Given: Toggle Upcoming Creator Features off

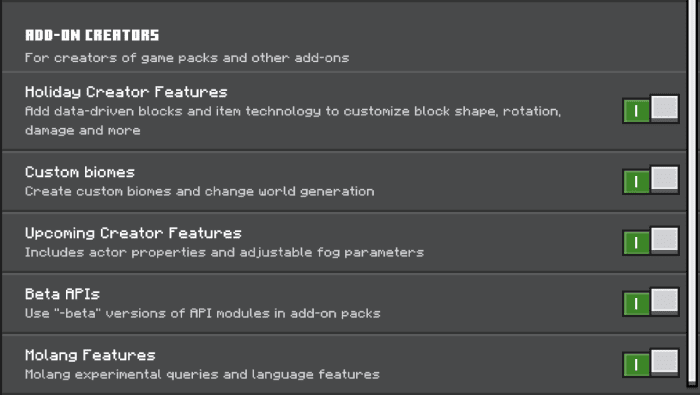Looking at the screenshot, I should (x=651, y=241).
